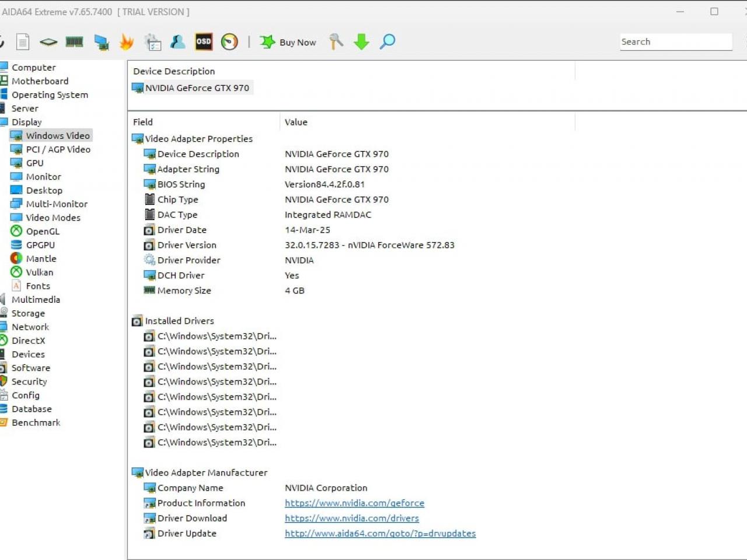Click the Video Adapter Properties group icon

[138, 139]
